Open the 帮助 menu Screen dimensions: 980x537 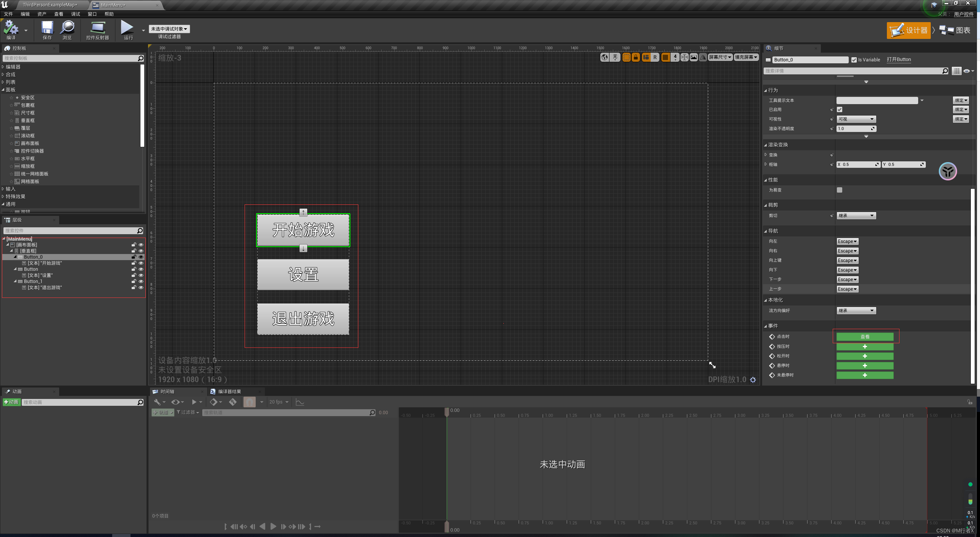point(109,14)
